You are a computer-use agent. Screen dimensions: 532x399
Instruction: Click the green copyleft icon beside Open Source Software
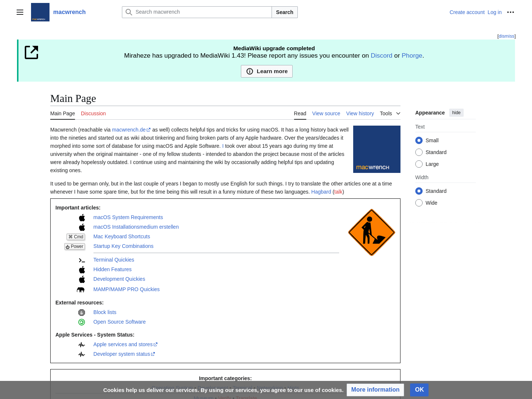coord(82,322)
